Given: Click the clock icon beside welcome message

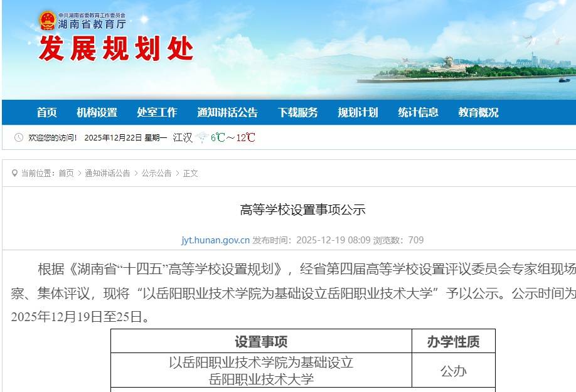Looking at the screenshot, I should (18, 137).
